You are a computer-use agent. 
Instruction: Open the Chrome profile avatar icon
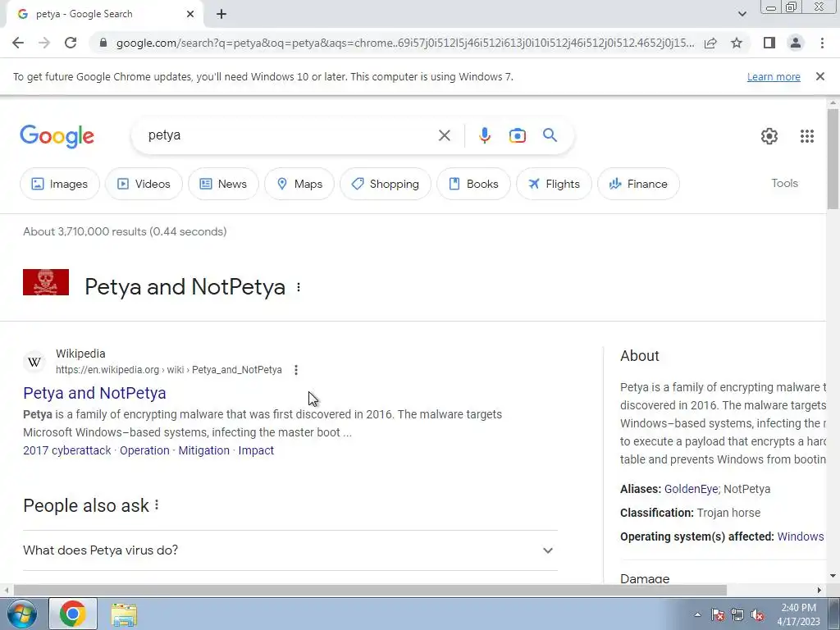pyautogui.click(x=796, y=43)
